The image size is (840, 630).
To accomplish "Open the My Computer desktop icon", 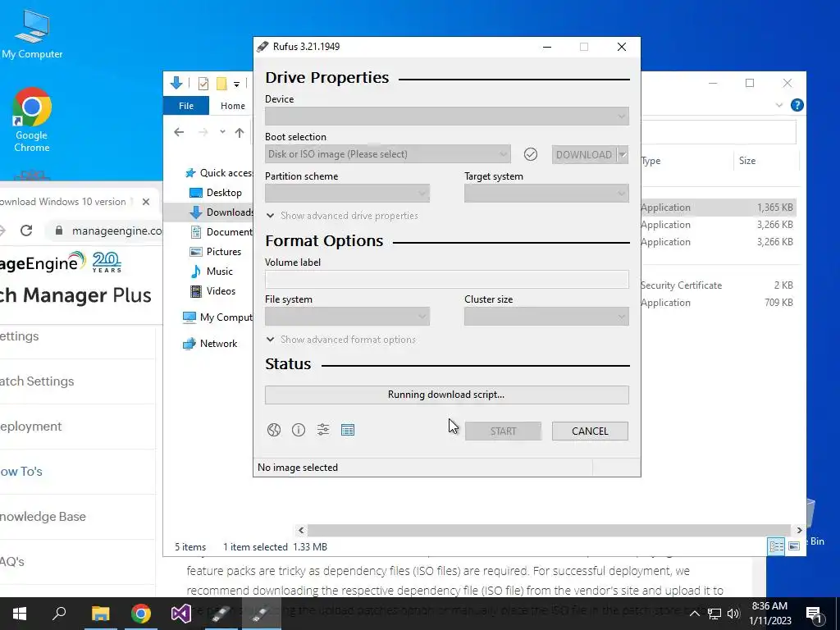I will (32, 34).
